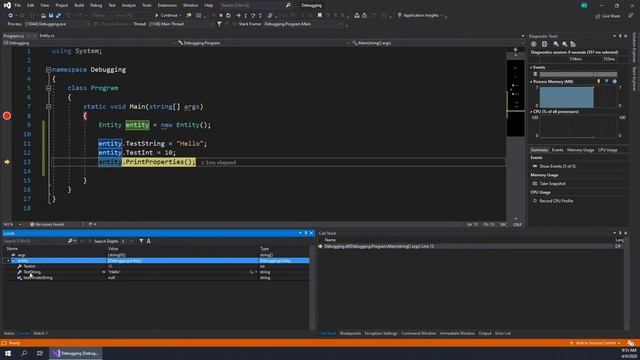Open the Stack Frame dropdown

pos(303,24)
